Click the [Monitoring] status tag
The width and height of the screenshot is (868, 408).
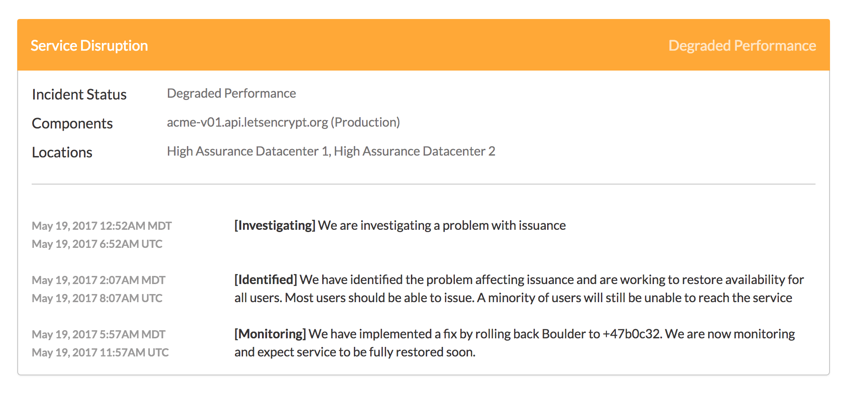point(270,334)
